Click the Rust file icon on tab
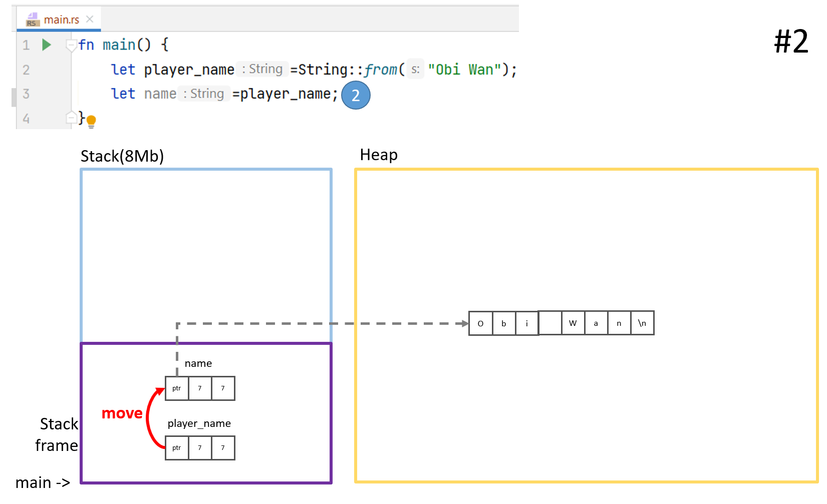 [x=32, y=20]
